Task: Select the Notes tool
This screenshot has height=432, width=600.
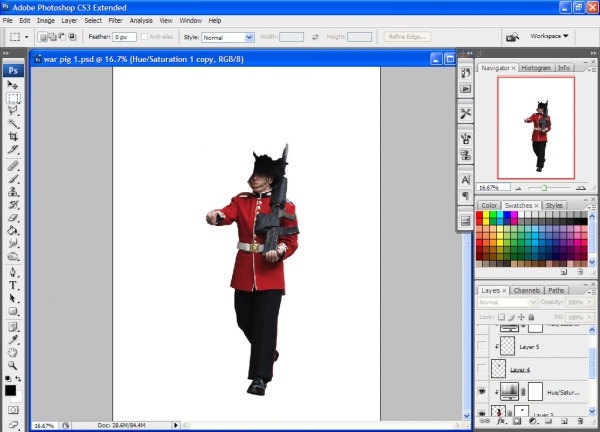Action: (13, 327)
